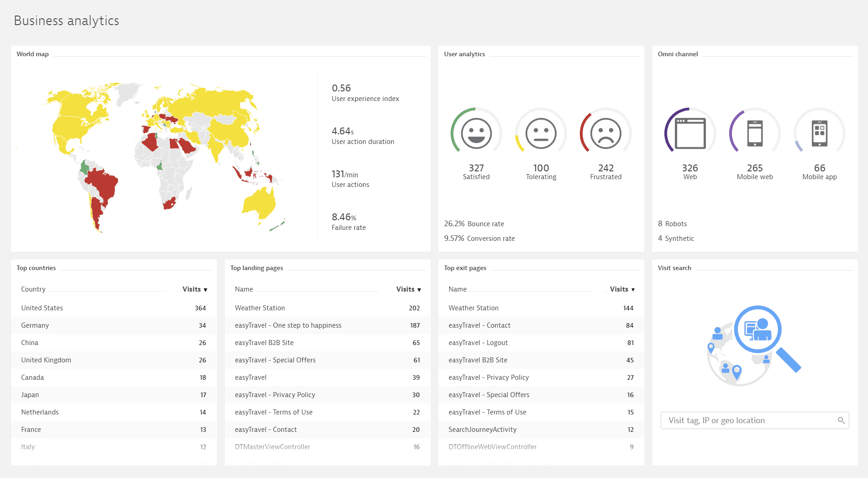Open the User analytics tile title
Screen dimensions: 868x478
(x=464, y=54)
